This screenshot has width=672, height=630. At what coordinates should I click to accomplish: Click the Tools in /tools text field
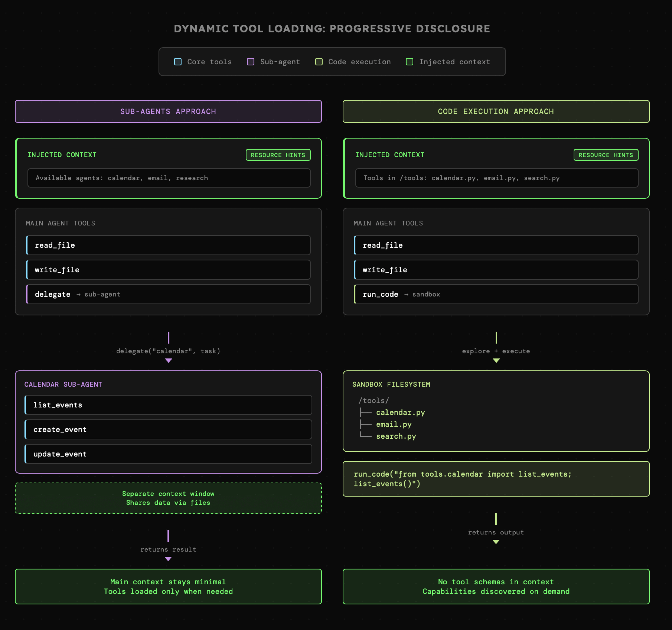[496, 178]
